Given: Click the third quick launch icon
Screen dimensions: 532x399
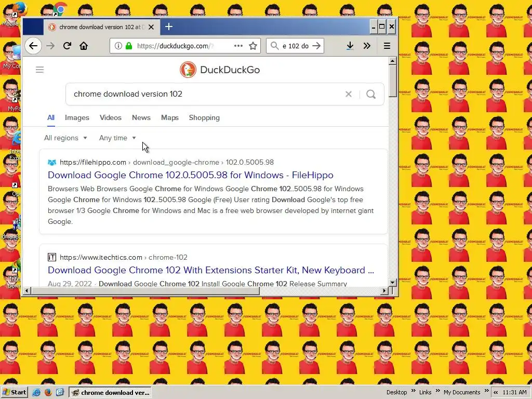Looking at the screenshot, I should (60, 393).
